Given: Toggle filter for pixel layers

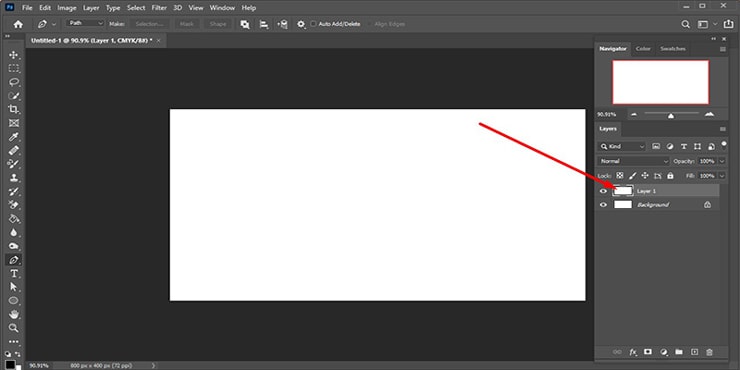Looking at the screenshot, I should coord(656,147).
